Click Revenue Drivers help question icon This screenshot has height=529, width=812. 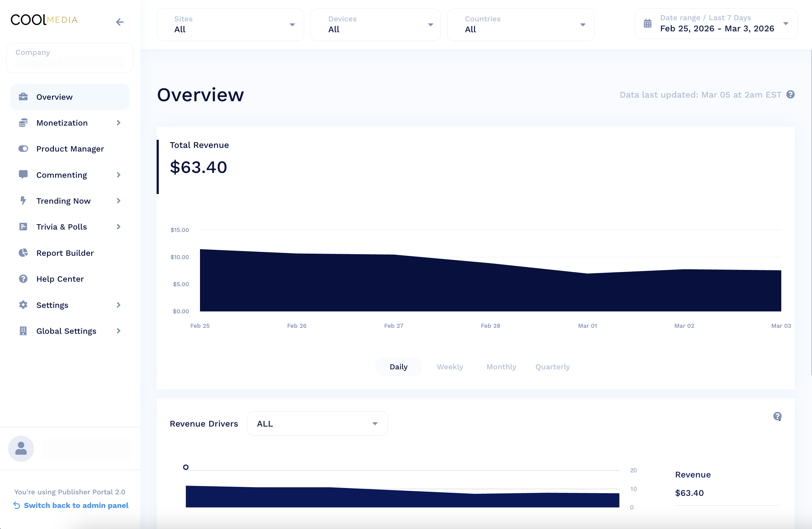coord(777,416)
